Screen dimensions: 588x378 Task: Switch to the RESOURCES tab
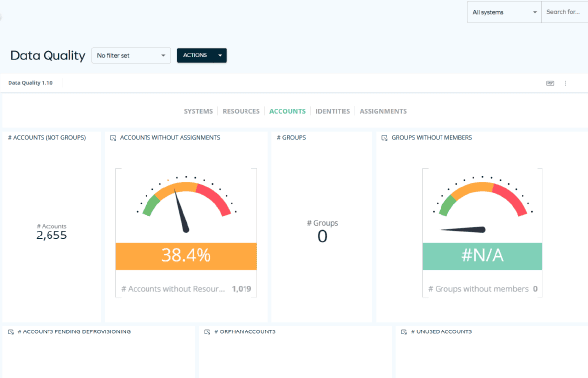(x=241, y=111)
